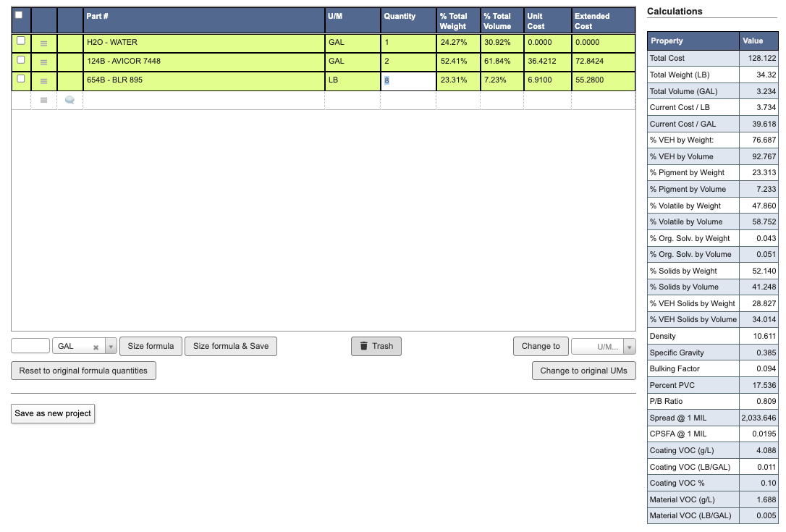This screenshot has width=786, height=532.
Task: Click Change to original UMs button
Action: [x=583, y=371]
